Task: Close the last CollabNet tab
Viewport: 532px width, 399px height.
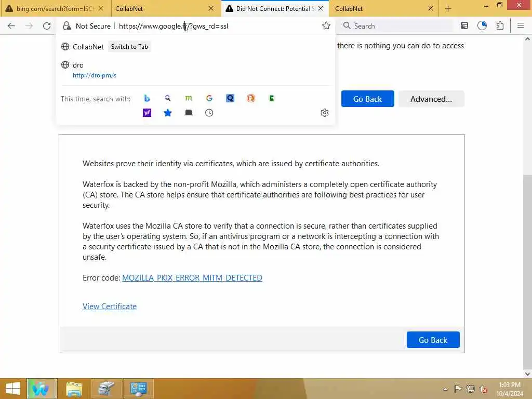Action: [431, 8]
